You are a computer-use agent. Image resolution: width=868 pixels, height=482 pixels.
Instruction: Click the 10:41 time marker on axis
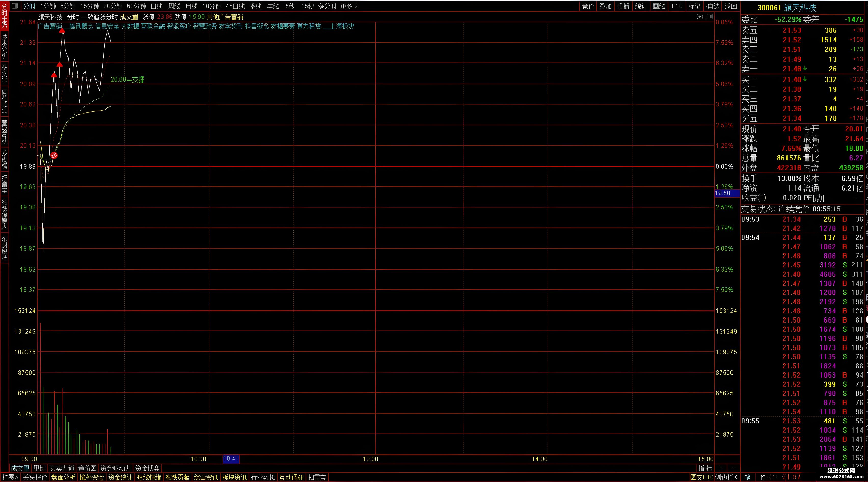[231, 459]
